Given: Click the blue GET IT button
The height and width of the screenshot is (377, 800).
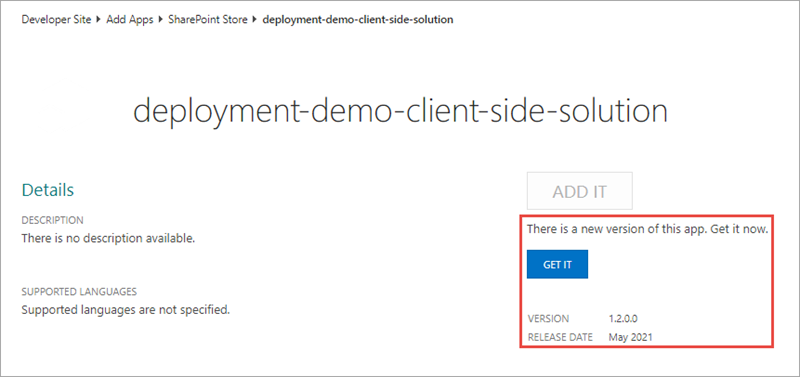Looking at the screenshot, I should tap(557, 264).
